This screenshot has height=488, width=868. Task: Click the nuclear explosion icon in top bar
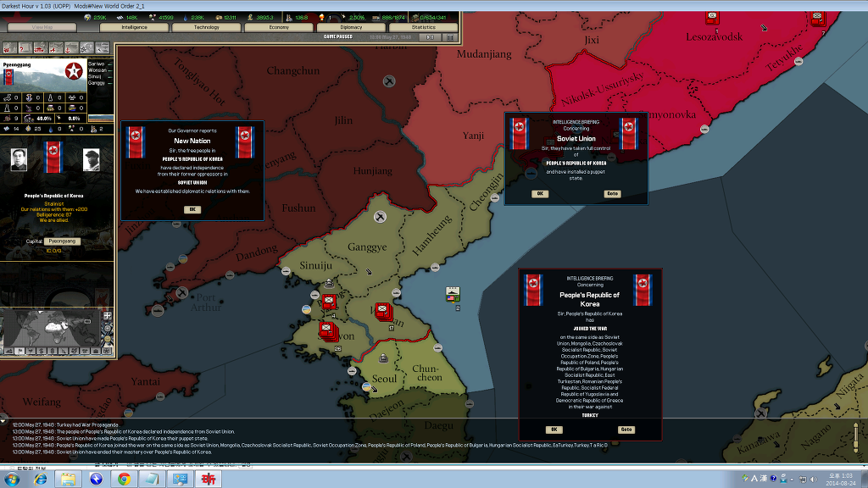tap(321, 18)
